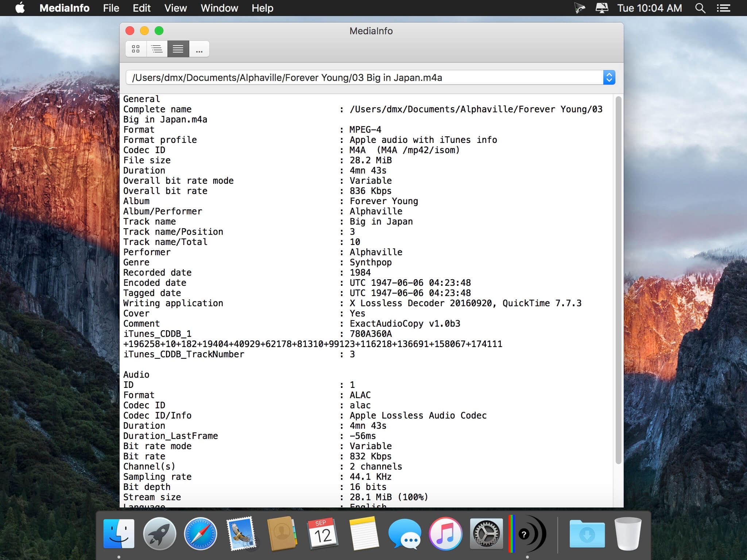Switch to the grid view in MediaInfo toolbar
Image resolution: width=747 pixels, height=560 pixels.
pyautogui.click(x=136, y=48)
